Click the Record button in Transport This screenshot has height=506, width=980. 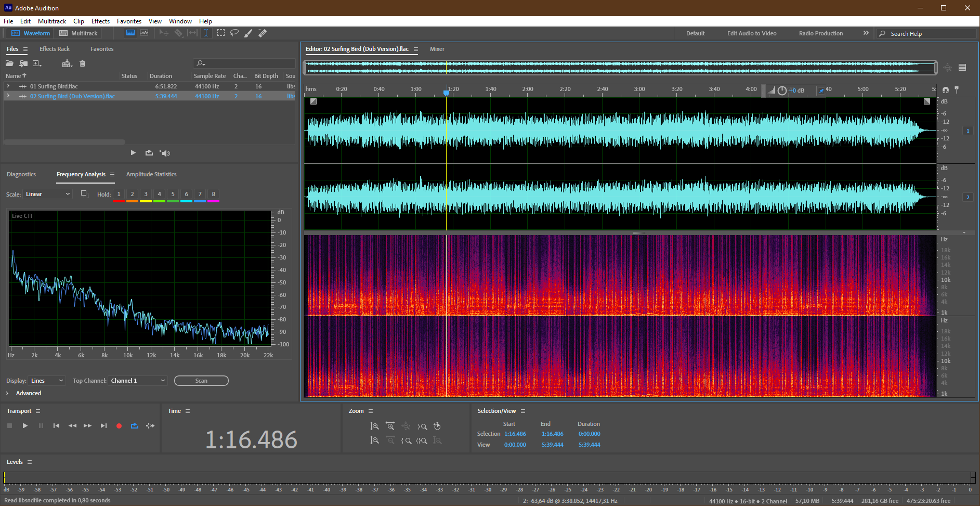pos(119,426)
